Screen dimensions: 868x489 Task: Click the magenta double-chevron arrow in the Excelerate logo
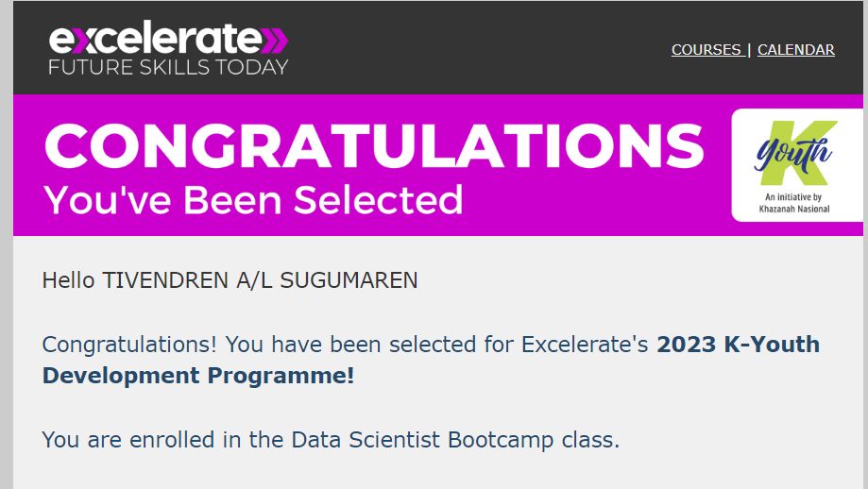275,41
